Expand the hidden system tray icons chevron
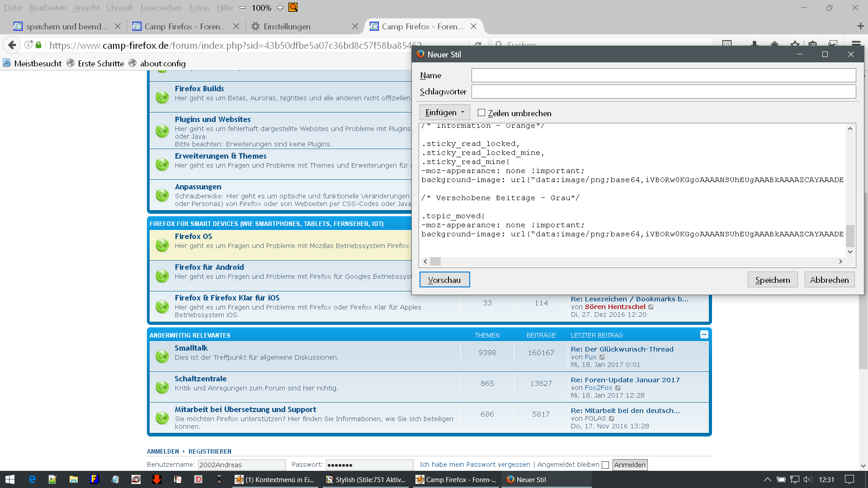The image size is (868, 488). 767,479
